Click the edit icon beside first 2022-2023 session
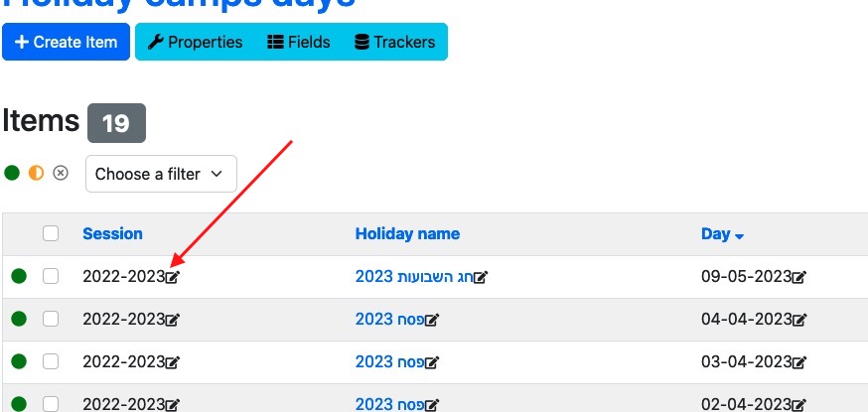868x412 pixels. click(x=173, y=276)
